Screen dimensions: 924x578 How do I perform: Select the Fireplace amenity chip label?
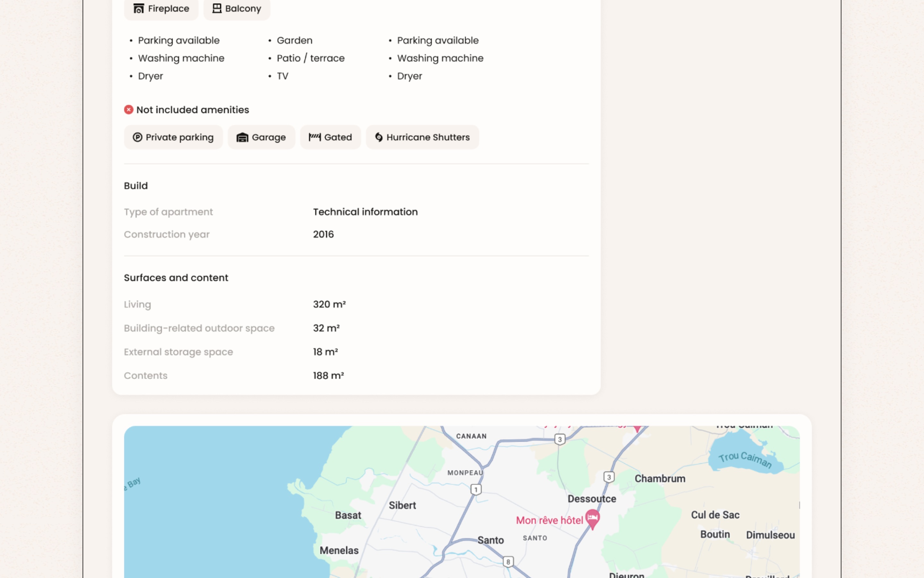point(168,8)
